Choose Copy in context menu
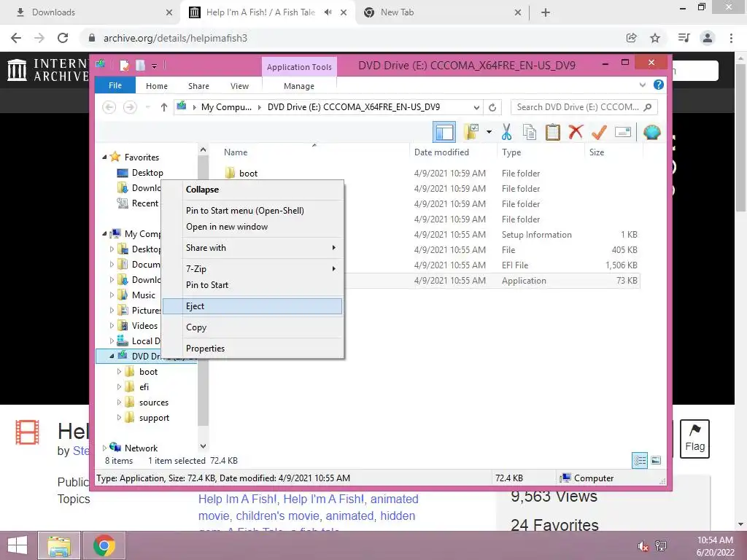The width and height of the screenshot is (747, 560). 252,327
